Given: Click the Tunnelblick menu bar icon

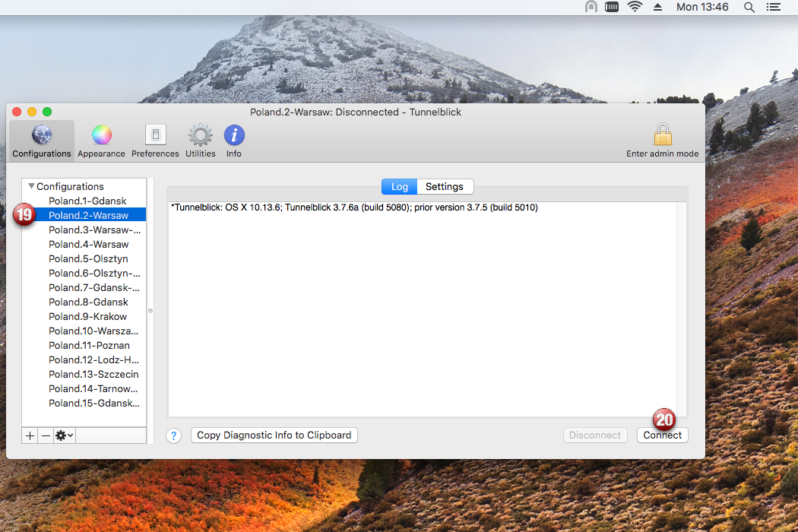Looking at the screenshot, I should [x=591, y=7].
